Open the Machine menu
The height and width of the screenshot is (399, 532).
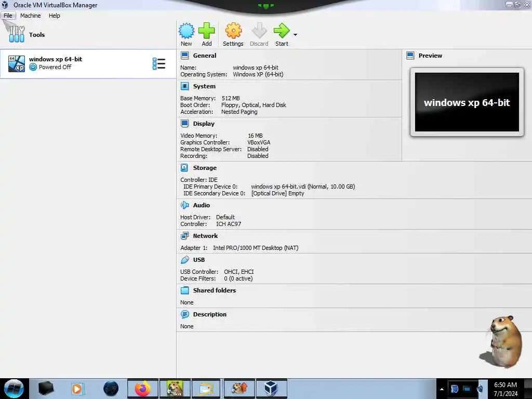[31, 16]
